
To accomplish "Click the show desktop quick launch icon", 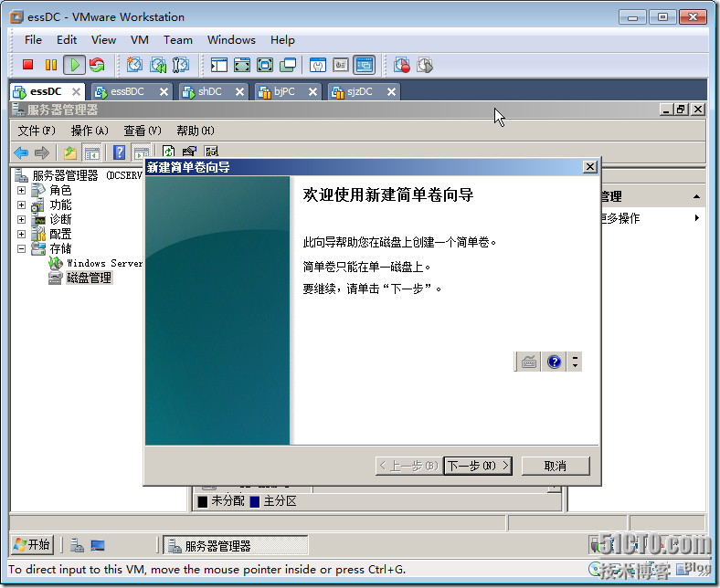I will pyautogui.click(x=98, y=545).
